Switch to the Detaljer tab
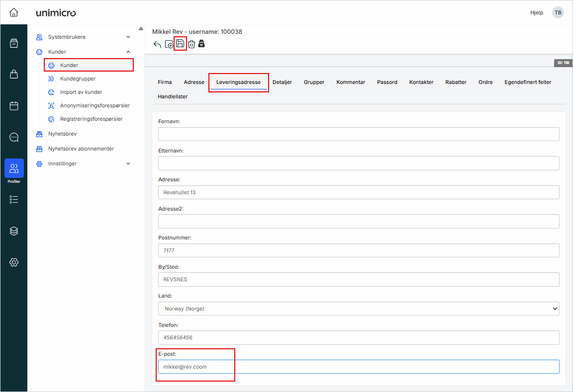Viewport: 573px width, 392px height. 282,82
